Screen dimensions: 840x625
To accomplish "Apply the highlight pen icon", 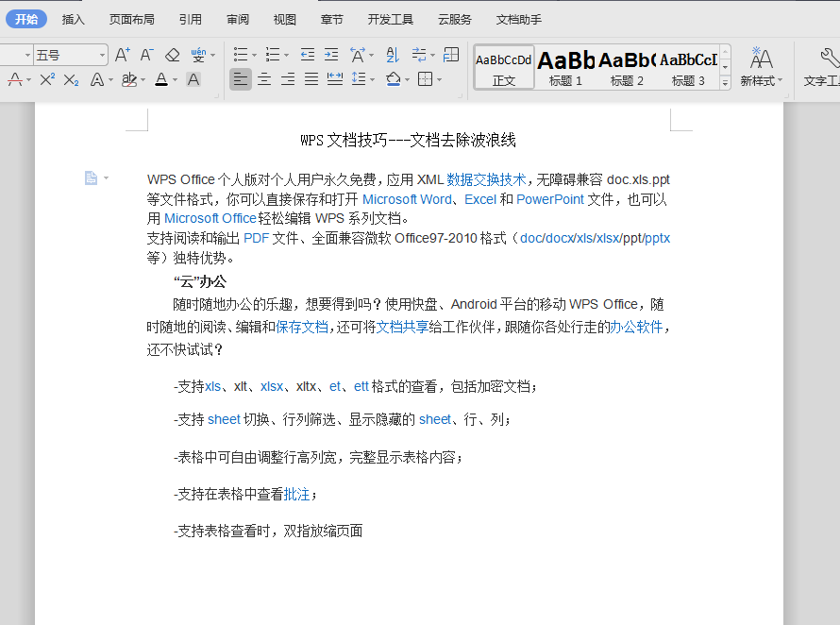I will [x=129, y=80].
